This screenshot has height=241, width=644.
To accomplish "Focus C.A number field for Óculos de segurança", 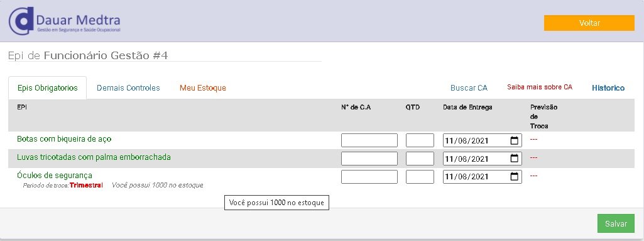I will click(369, 176).
